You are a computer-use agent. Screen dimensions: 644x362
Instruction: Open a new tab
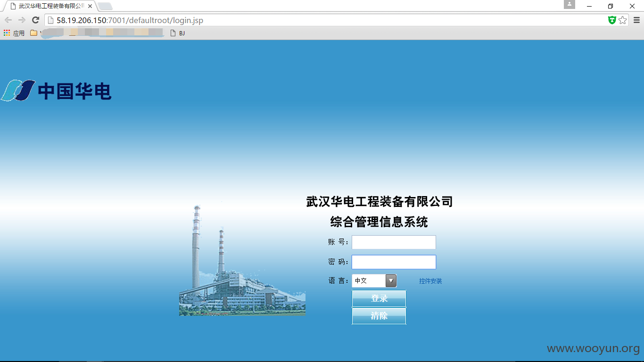click(x=105, y=7)
